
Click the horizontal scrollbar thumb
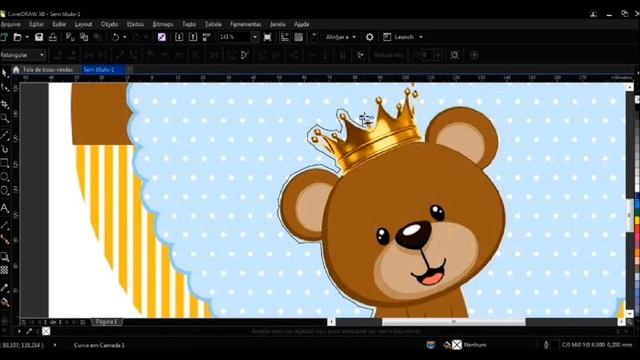click(453, 322)
